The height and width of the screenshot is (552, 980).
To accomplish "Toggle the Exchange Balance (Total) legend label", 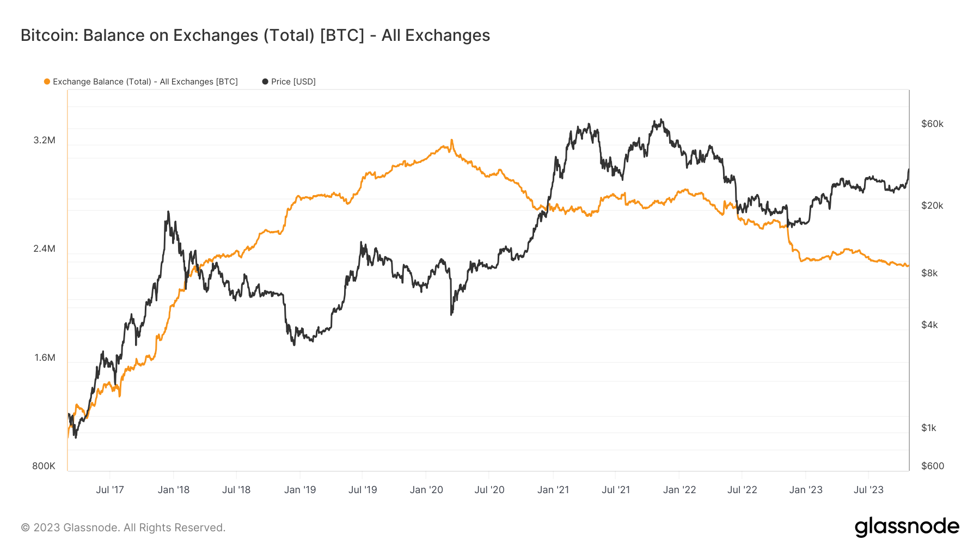I will coord(145,82).
